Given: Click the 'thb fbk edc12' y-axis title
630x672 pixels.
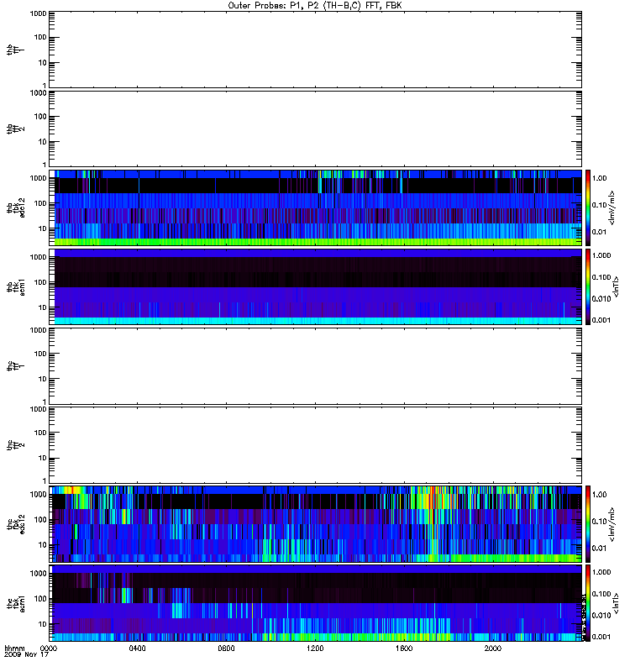Looking at the screenshot, I should click(16, 207).
